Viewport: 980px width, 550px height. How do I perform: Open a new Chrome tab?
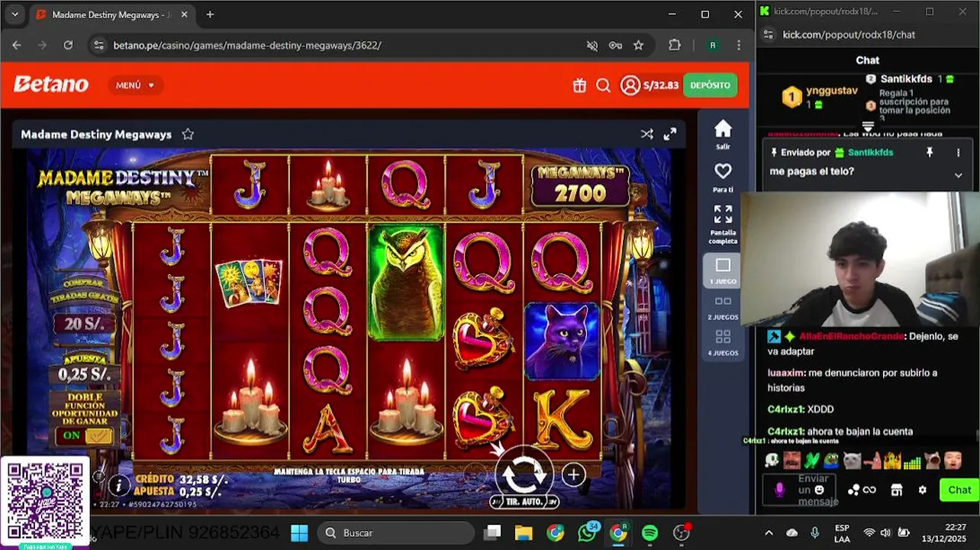[x=210, y=15]
